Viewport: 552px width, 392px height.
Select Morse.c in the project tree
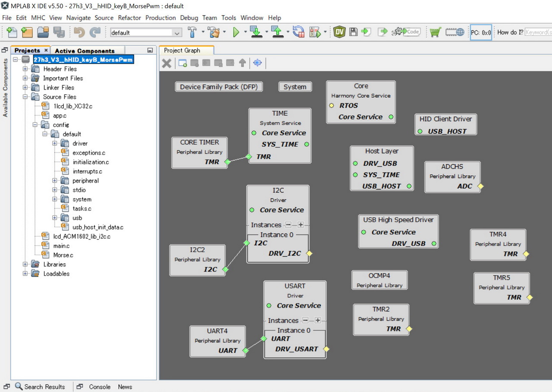pos(63,255)
